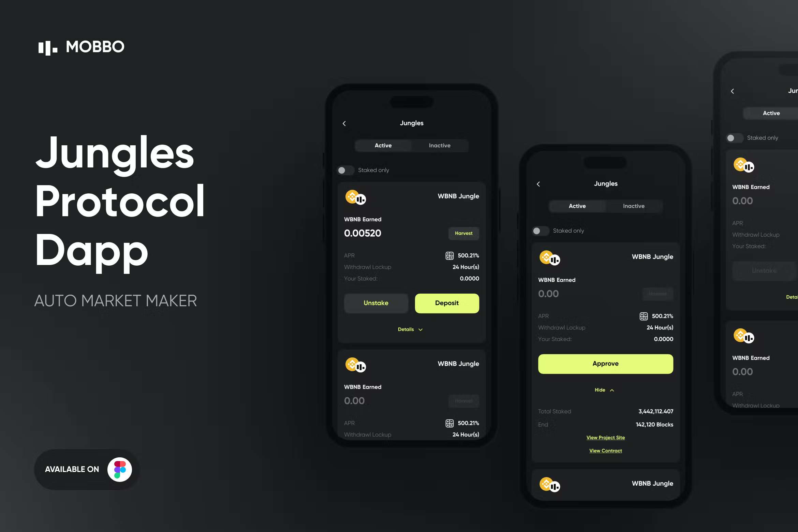
Task: Click the Approve button on detail screen
Action: tap(605, 364)
